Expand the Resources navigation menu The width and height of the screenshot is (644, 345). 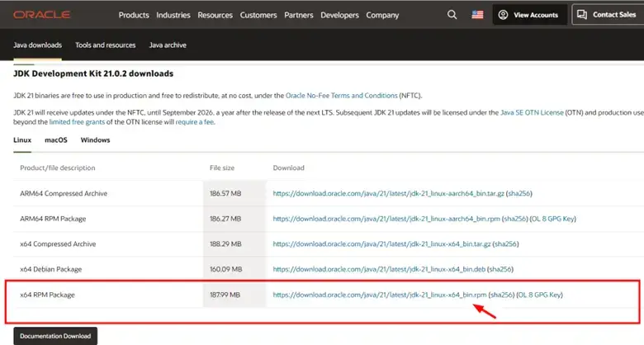pos(215,15)
